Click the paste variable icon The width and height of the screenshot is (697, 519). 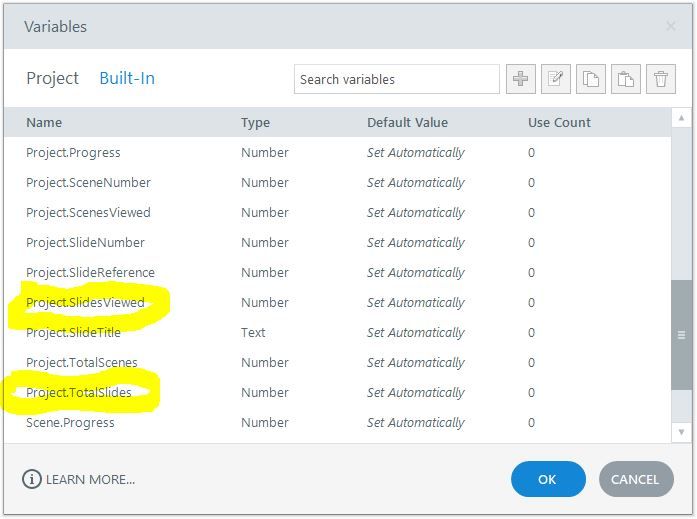626,80
